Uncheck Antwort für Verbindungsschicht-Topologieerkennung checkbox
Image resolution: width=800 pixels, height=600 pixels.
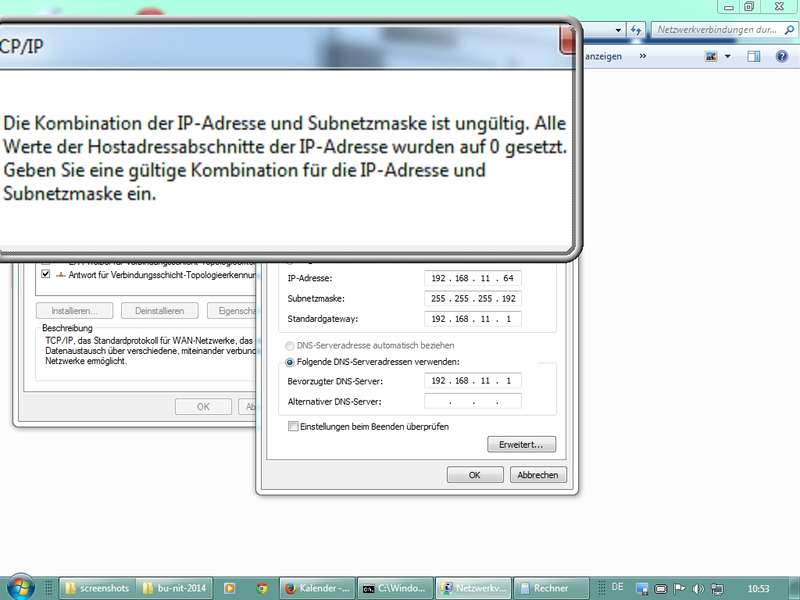tap(45, 274)
